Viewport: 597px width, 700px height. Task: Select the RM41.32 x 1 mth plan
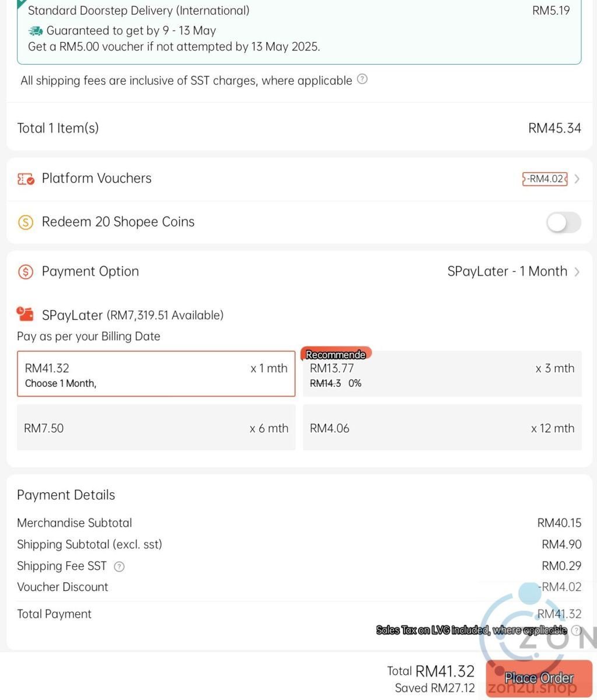(x=156, y=374)
